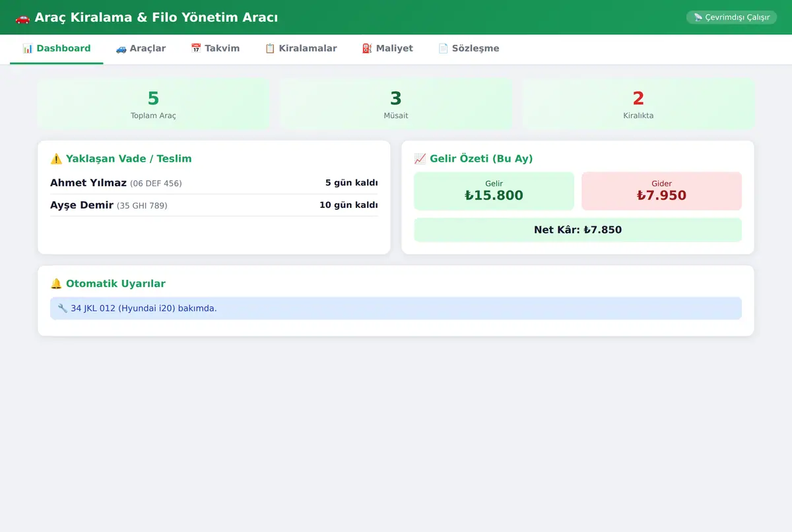Click the fuel pump icon on Maliyet tab
Screen dimensions: 792x532
367,48
